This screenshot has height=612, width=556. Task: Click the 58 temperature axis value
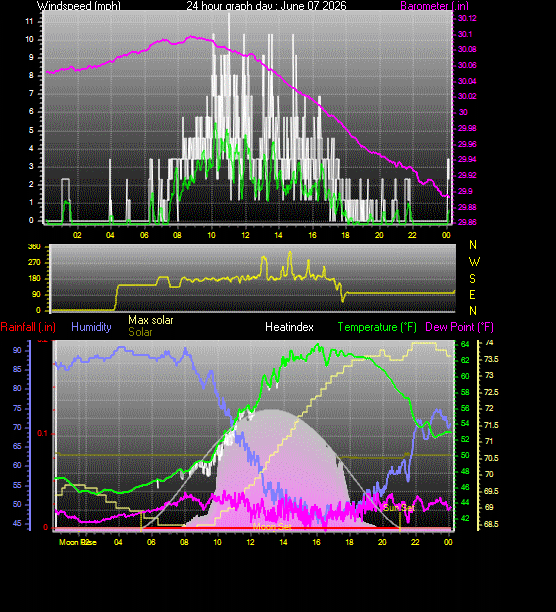(x=465, y=392)
